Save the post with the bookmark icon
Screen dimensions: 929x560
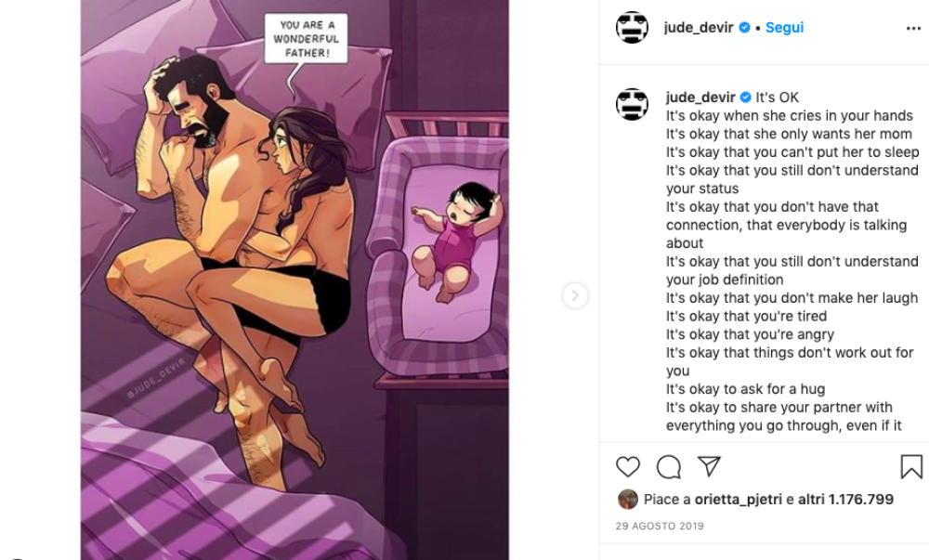click(911, 466)
